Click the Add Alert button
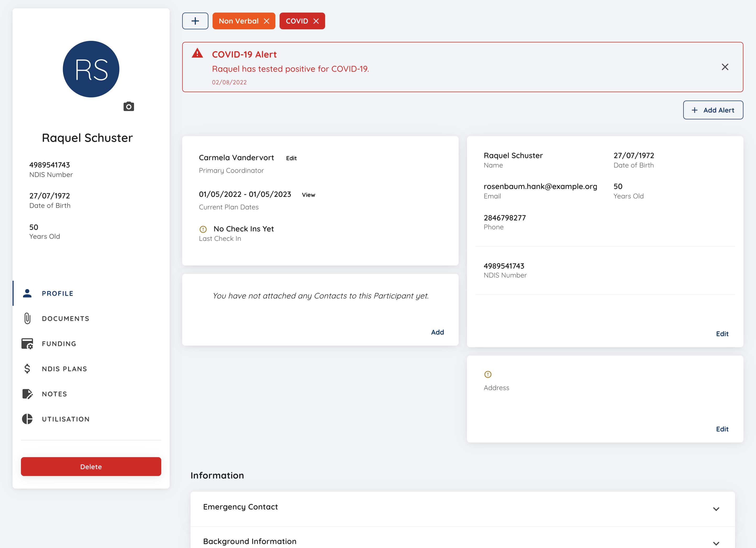 (x=713, y=110)
